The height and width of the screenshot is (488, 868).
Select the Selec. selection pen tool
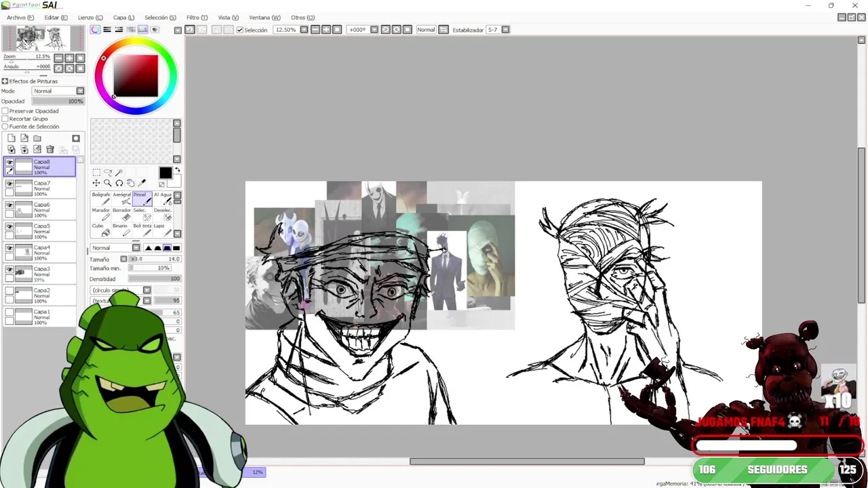[x=142, y=214]
